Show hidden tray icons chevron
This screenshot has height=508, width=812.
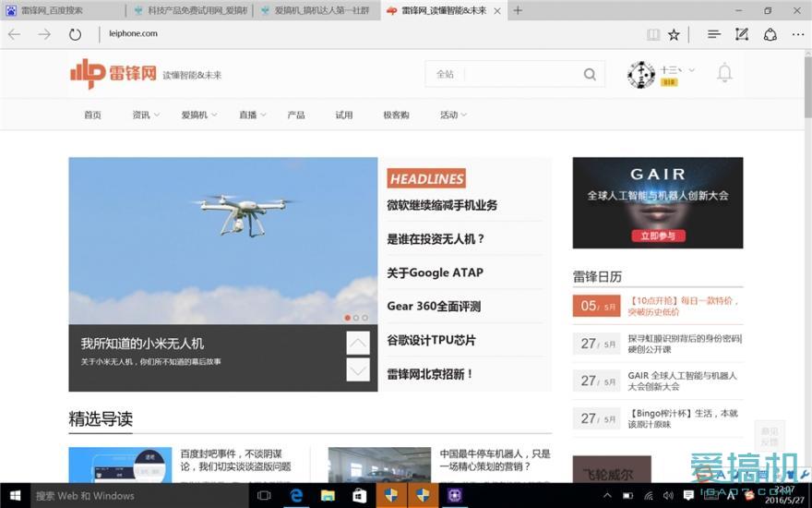(607, 496)
